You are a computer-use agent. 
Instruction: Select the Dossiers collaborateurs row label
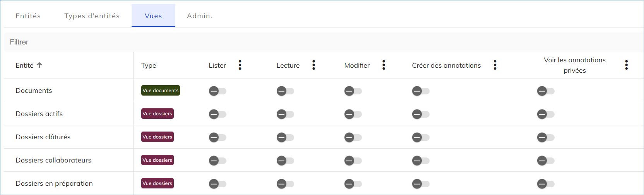[53, 160]
